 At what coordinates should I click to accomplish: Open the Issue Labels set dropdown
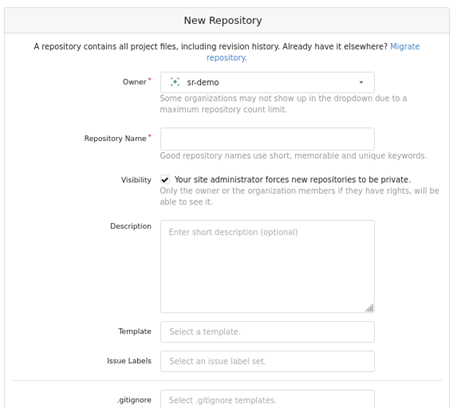[x=267, y=361]
